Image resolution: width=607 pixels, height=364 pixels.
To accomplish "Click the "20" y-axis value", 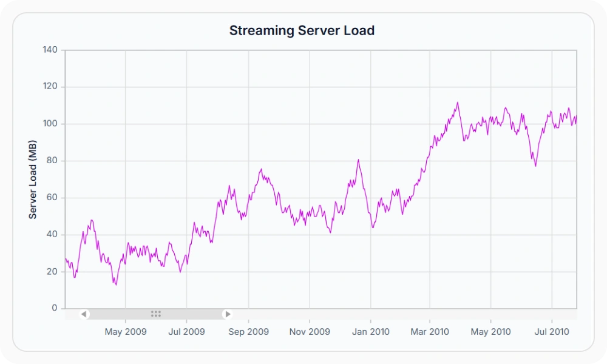I will click(52, 271).
